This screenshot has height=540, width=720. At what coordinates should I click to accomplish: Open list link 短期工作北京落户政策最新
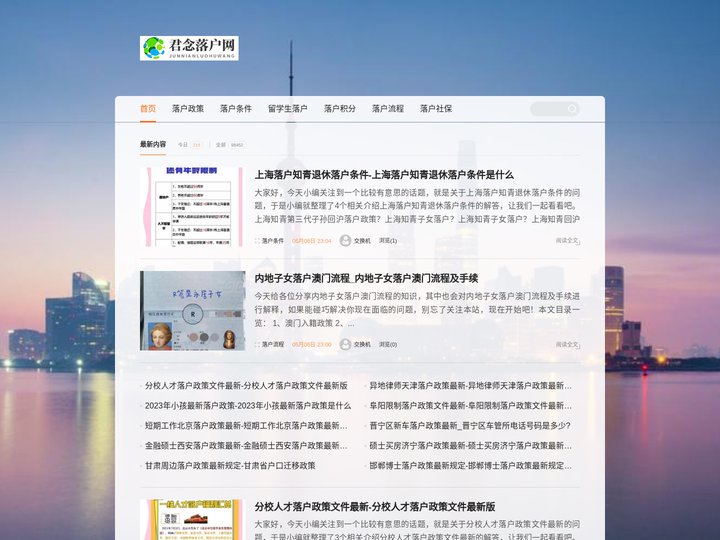[246, 426]
